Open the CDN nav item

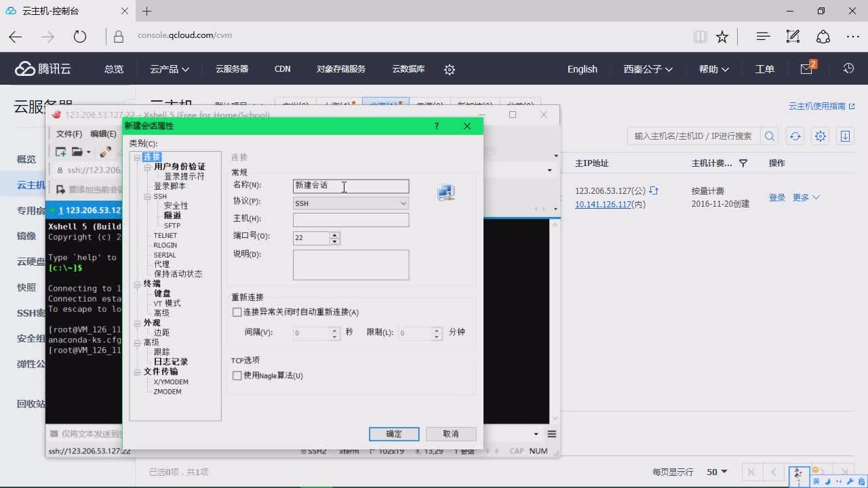[x=282, y=69]
